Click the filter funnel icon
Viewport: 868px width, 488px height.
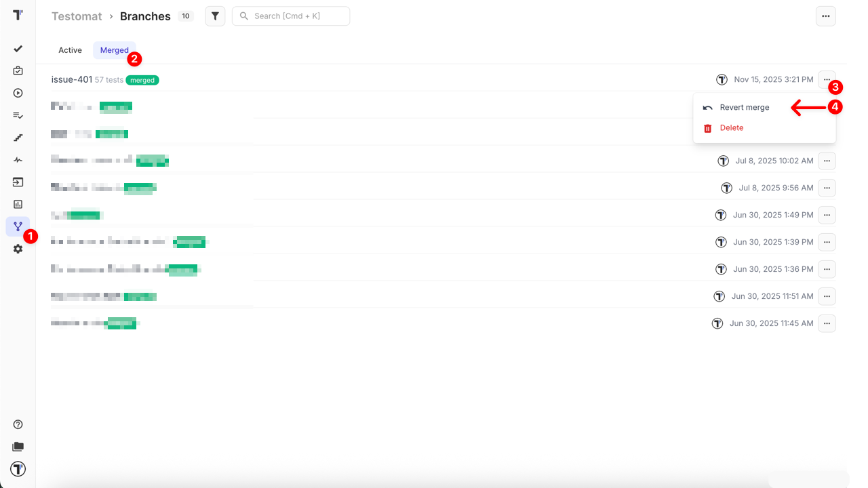(x=215, y=16)
